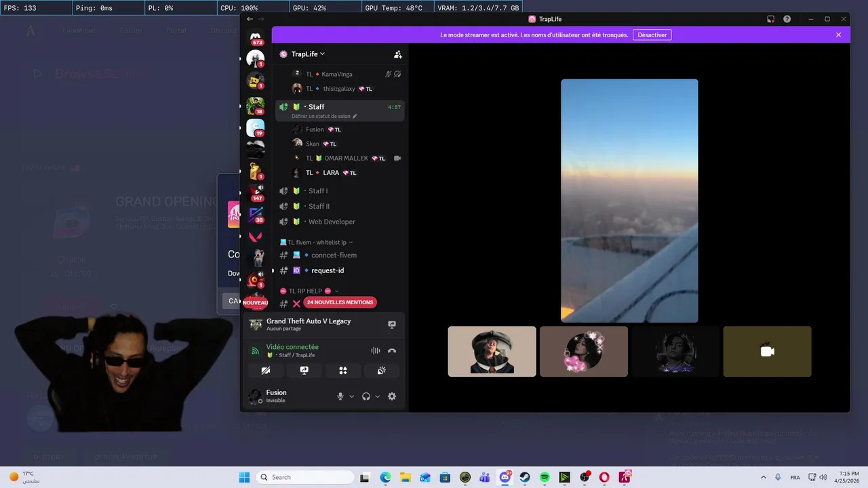
Task: Collapse TL RP HELP category
Action: point(309,291)
